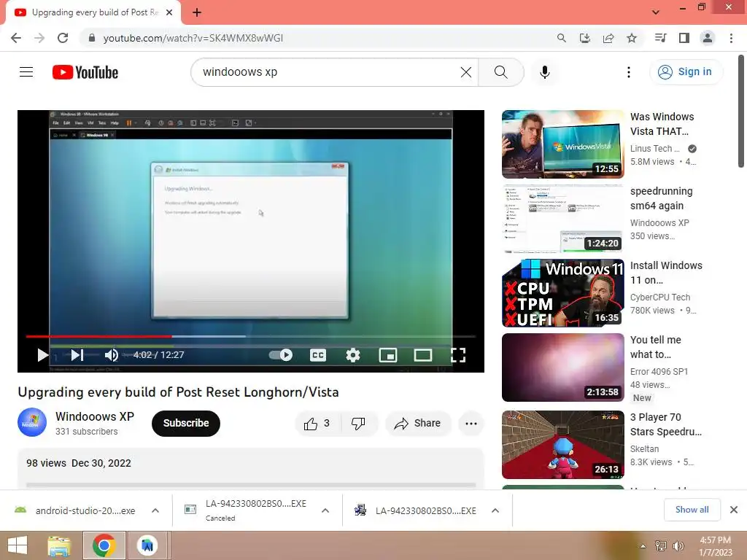Bookmark this page with the star icon
The width and height of the screenshot is (747, 560).
pyautogui.click(x=632, y=38)
